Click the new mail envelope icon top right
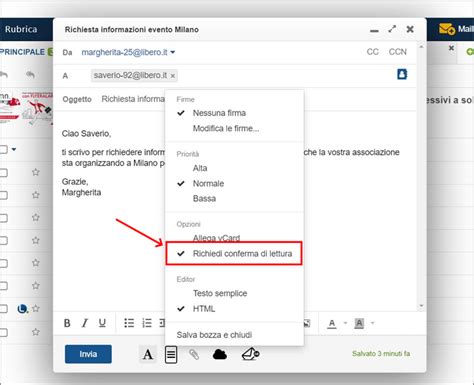 (x=447, y=29)
